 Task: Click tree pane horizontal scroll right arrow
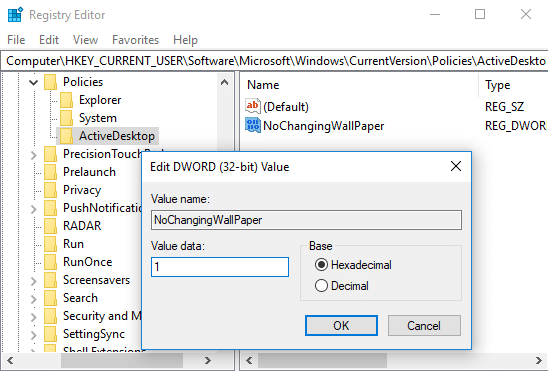pyautogui.click(x=208, y=361)
